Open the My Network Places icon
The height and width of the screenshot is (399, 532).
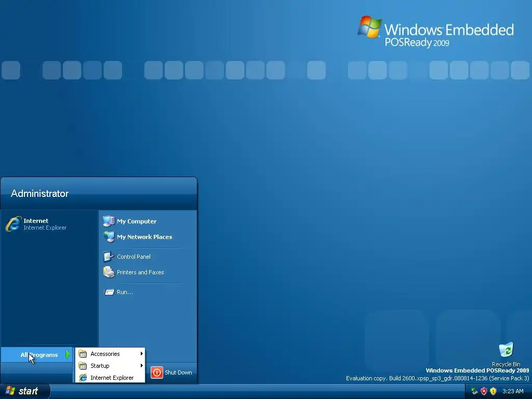109,237
